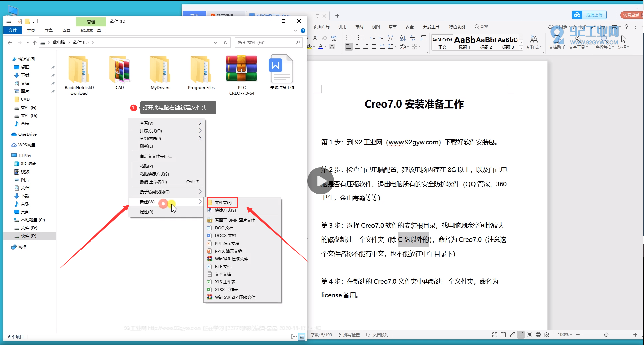
Task: Click the eye protection mode icon
Action: click(547, 335)
